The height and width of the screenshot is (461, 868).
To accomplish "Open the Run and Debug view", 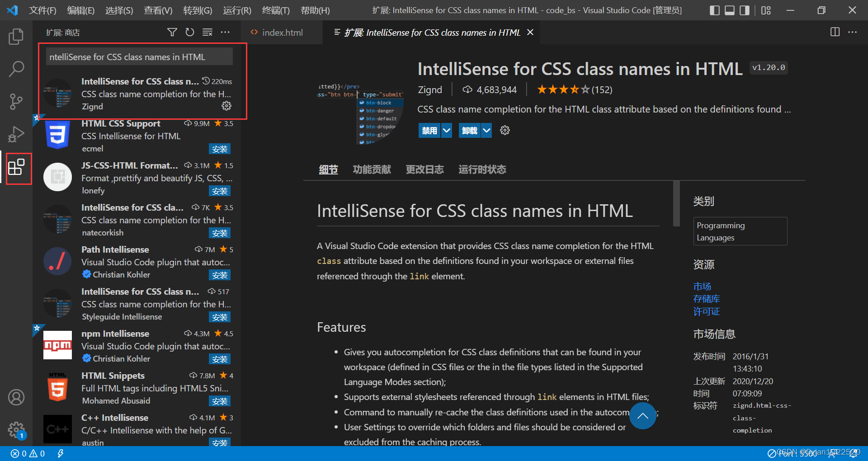I will coord(17,134).
